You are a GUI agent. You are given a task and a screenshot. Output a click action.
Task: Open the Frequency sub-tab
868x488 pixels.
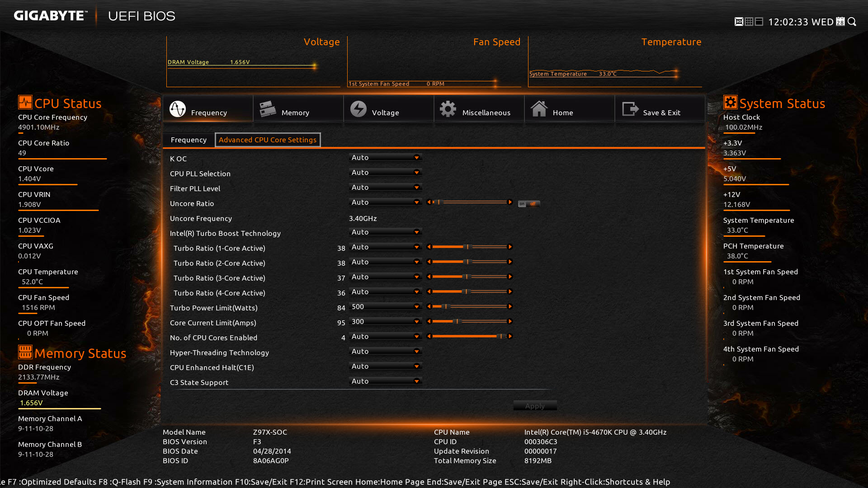[189, 140]
